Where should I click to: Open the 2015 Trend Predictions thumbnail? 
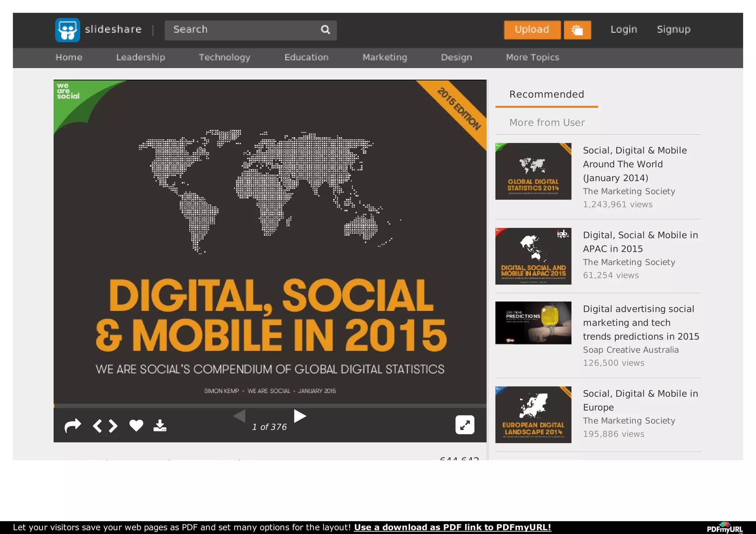(533, 323)
